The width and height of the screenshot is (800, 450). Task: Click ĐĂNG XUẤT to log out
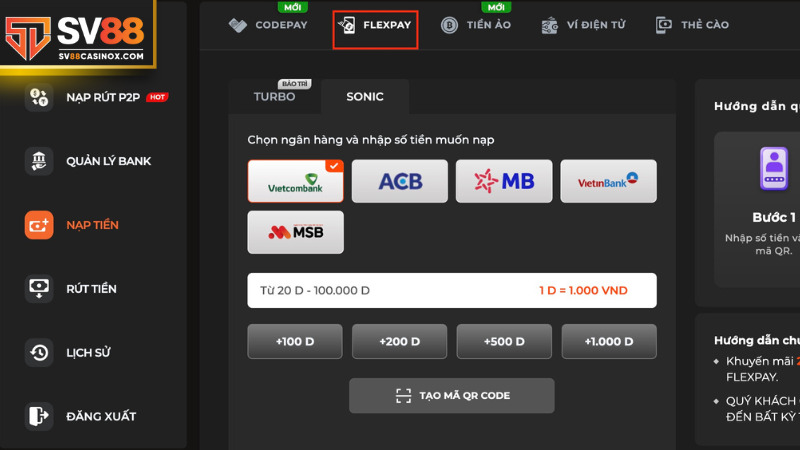pos(81,416)
